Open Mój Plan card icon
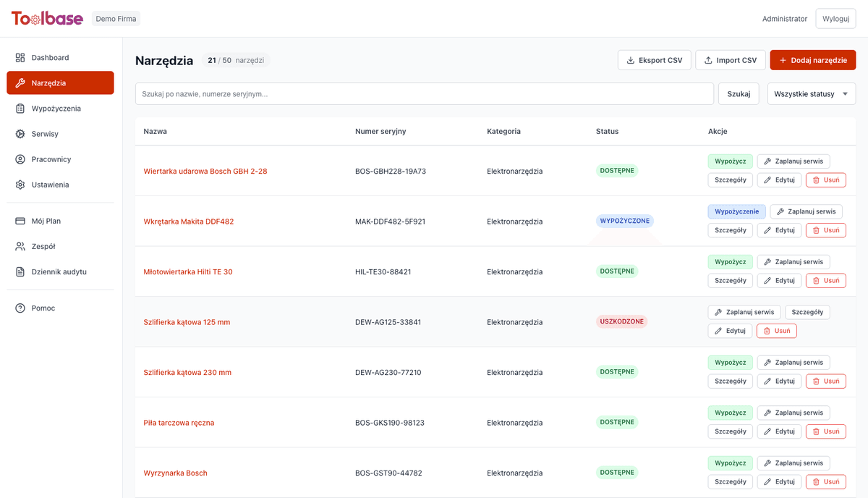 coord(20,221)
